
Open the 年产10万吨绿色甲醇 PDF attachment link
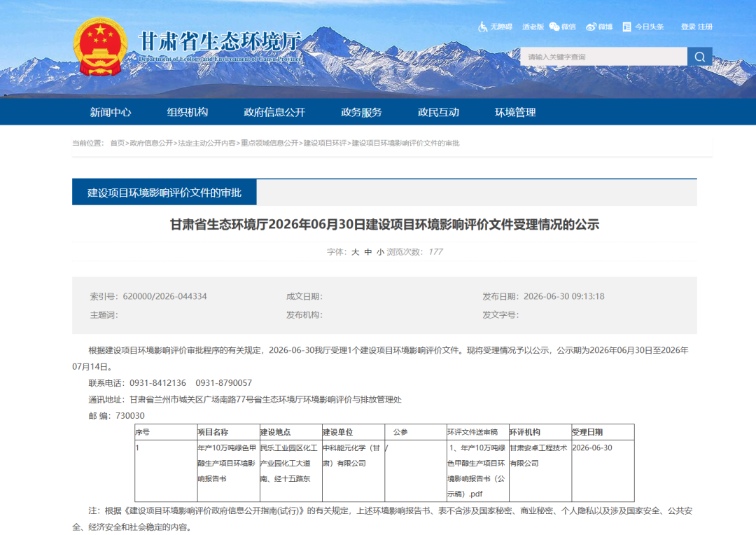click(476, 471)
